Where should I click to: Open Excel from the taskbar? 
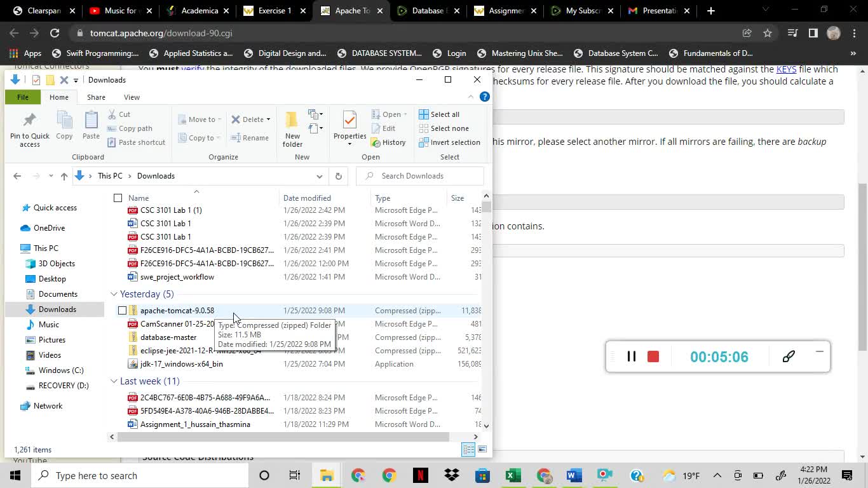pyautogui.click(x=513, y=475)
